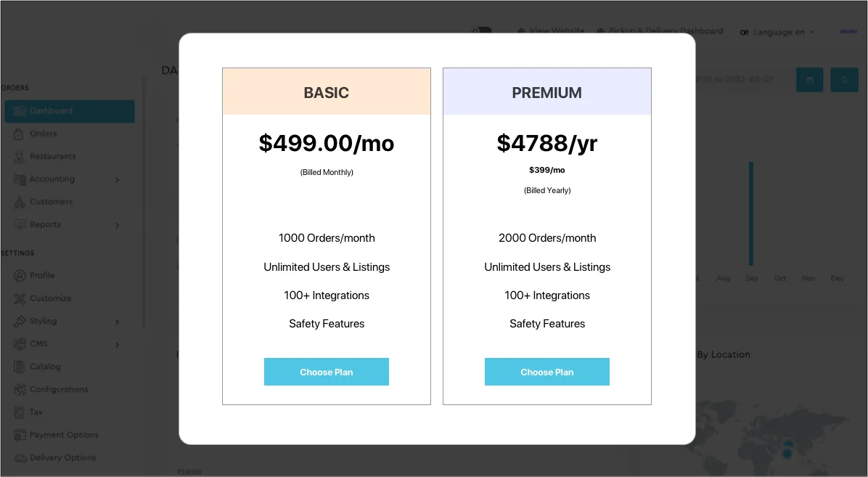Expand the Styling submenu arrow
The height and width of the screenshot is (477, 868).
point(118,322)
